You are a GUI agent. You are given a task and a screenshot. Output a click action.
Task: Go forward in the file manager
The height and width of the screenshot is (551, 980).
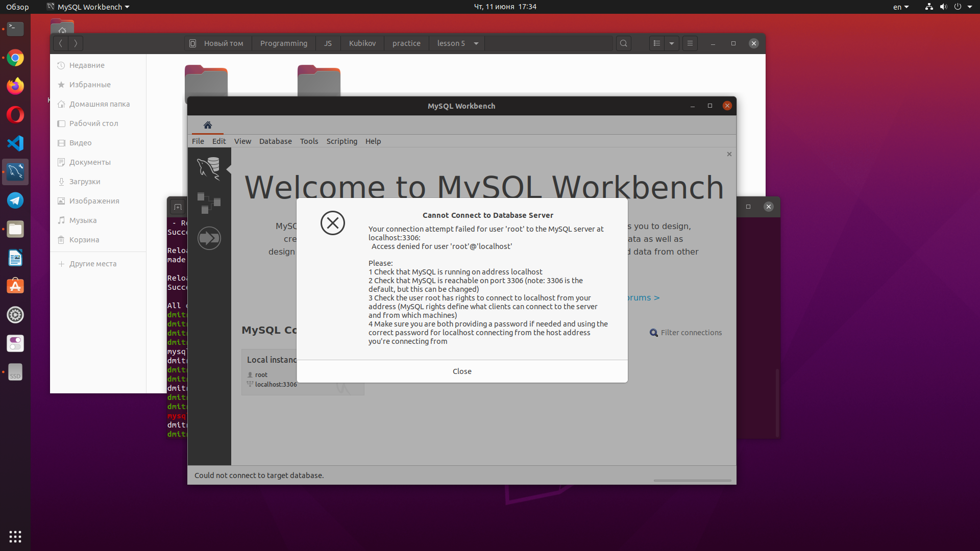click(76, 43)
